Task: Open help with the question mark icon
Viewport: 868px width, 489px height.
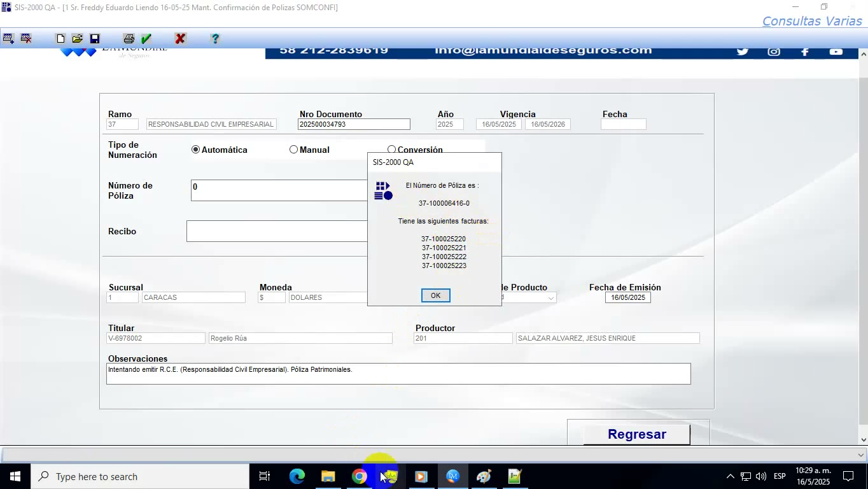Action: coord(215,39)
